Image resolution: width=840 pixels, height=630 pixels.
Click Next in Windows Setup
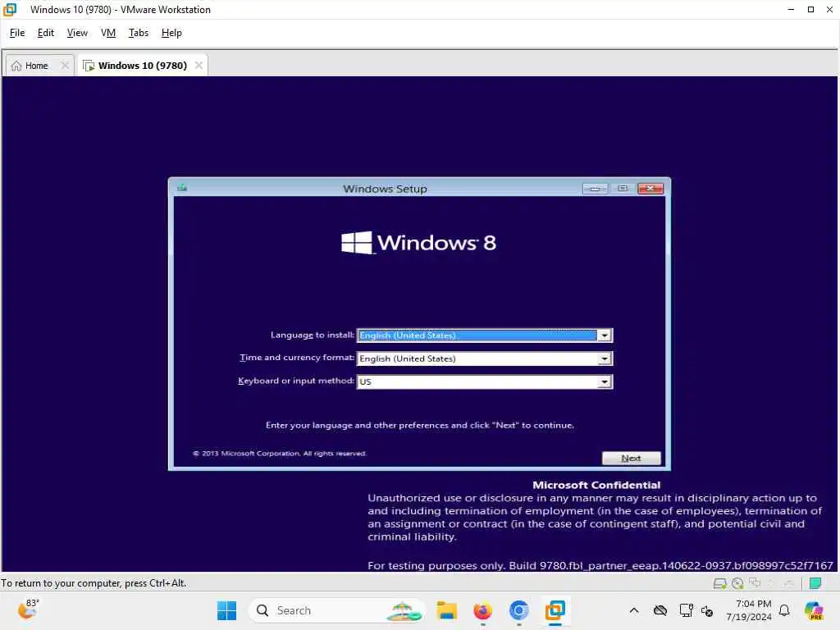click(x=631, y=458)
